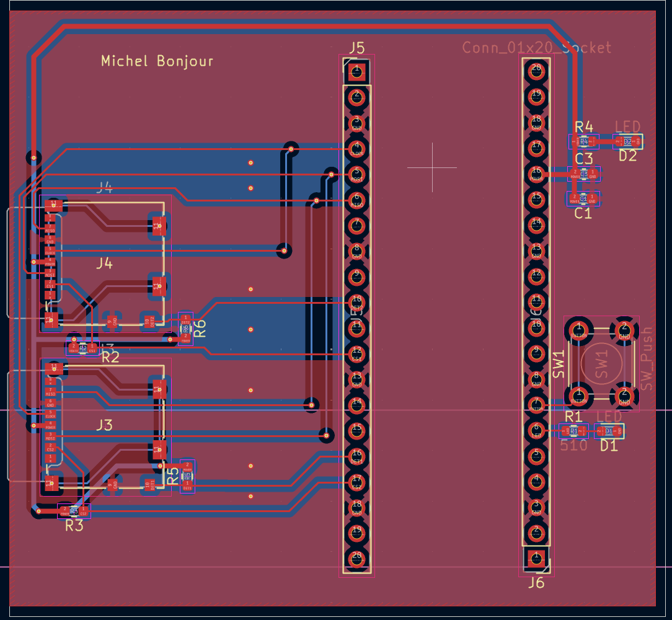Viewport: 672px width, 620px height.
Task: Click square pad 1 of connector J5
Action: coord(356,71)
